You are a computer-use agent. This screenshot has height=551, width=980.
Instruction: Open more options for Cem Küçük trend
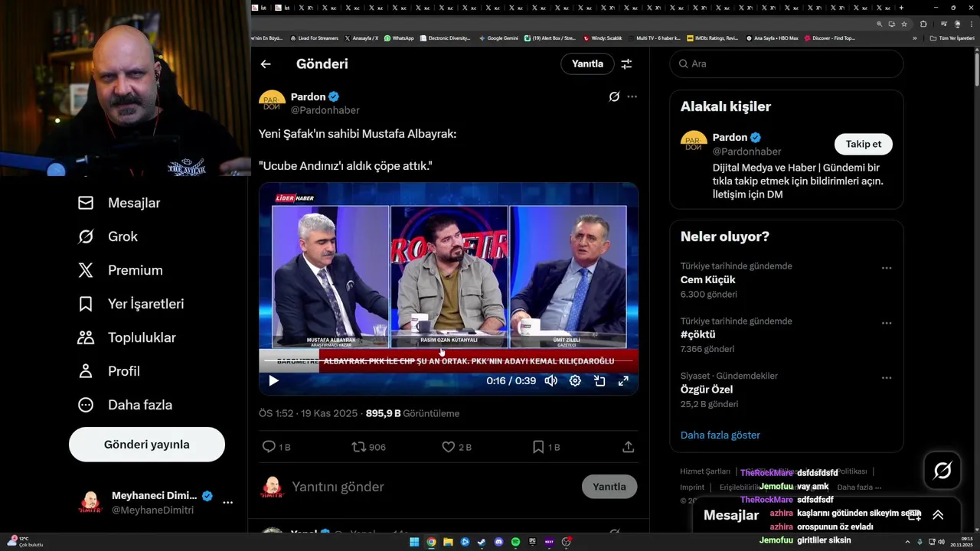(x=887, y=268)
